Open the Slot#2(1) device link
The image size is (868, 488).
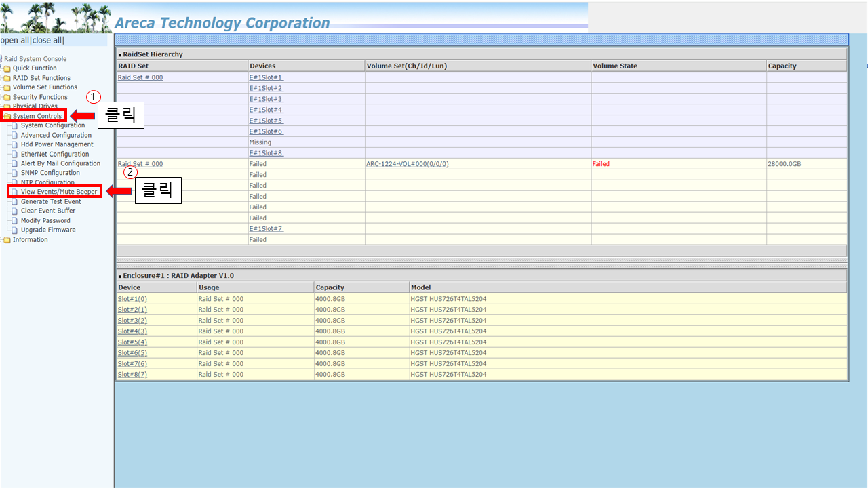(x=132, y=310)
